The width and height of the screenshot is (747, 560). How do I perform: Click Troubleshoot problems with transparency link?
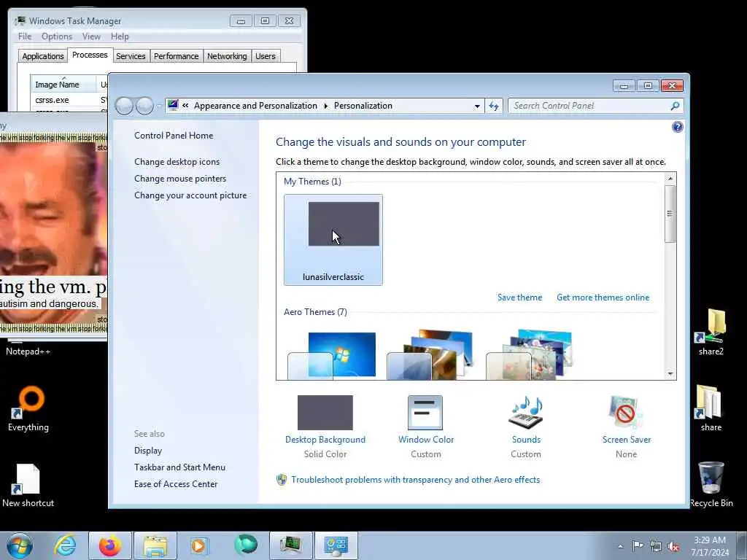pyautogui.click(x=415, y=480)
